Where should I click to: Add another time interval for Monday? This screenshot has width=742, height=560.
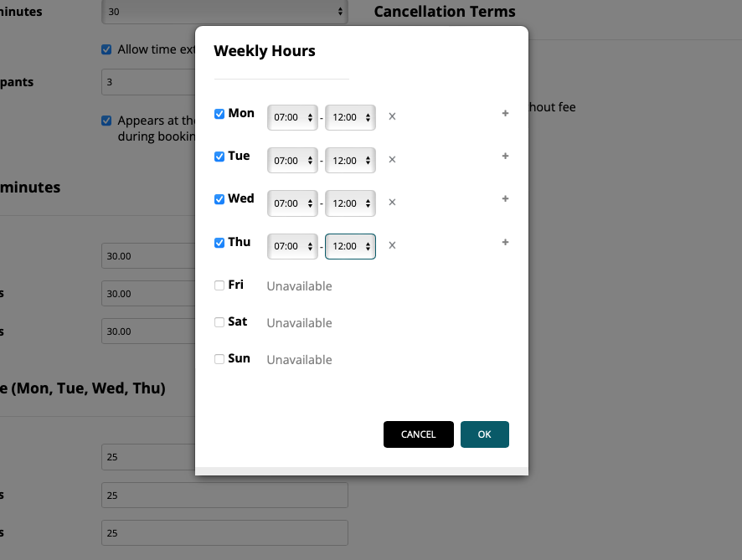pos(505,113)
